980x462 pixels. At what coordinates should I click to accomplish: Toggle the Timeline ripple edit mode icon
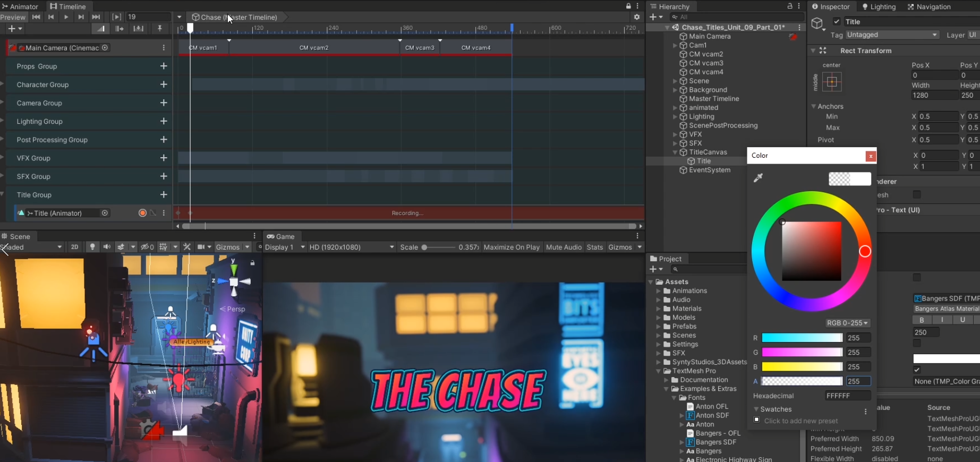(120, 29)
